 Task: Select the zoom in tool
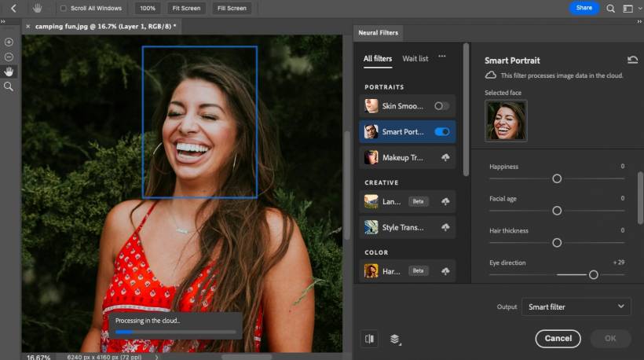(9, 42)
